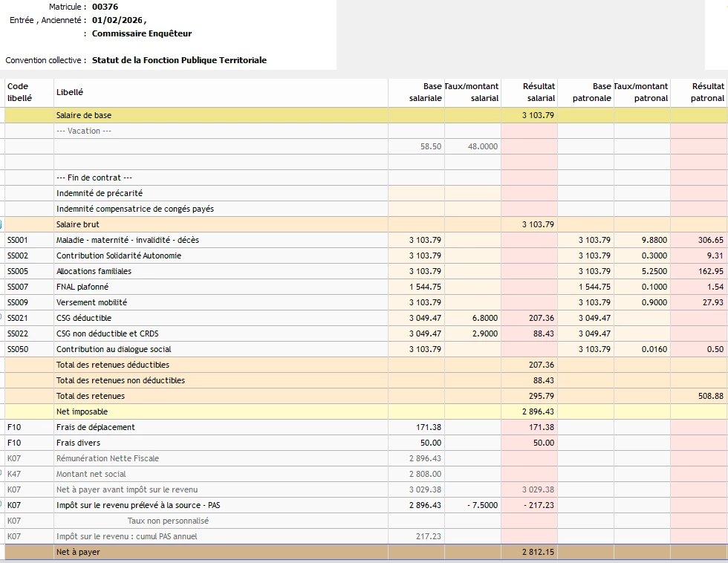Select the Indemnité compensatrice de congés payés row
The image size is (728, 563).
click(x=134, y=209)
